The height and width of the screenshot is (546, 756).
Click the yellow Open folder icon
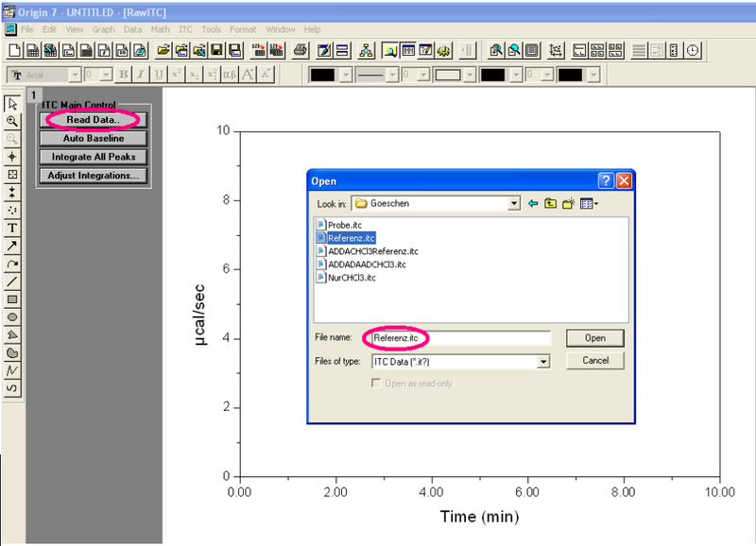point(163,50)
